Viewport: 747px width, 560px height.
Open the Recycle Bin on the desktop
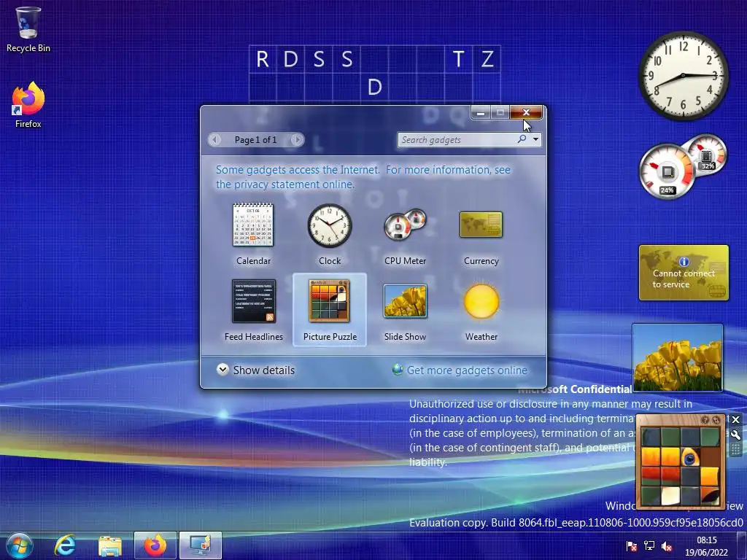tap(28, 29)
